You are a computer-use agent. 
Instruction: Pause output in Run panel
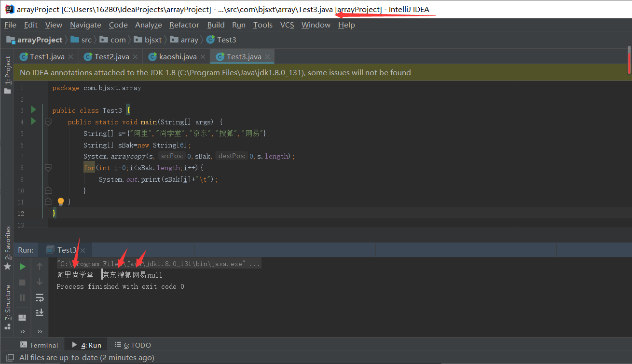tap(22, 298)
